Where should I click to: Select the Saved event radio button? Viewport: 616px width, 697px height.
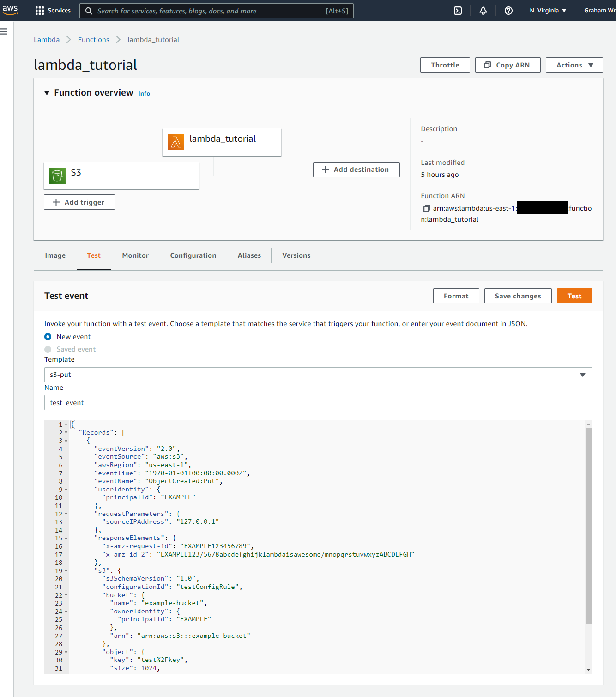click(48, 349)
